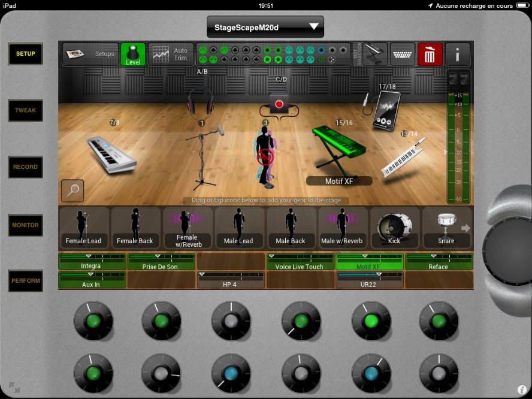Switch to the RECORD mode tab
This screenshot has height=399, width=532.
(x=25, y=167)
